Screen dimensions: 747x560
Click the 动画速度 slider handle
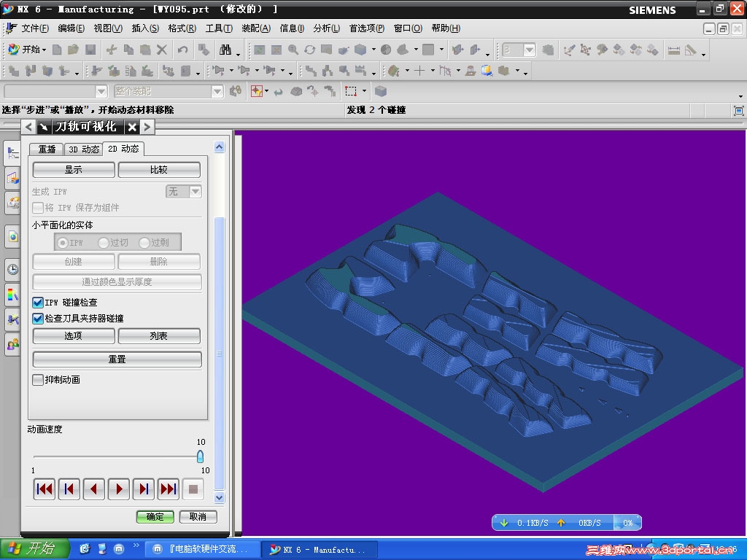[x=200, y=456]
